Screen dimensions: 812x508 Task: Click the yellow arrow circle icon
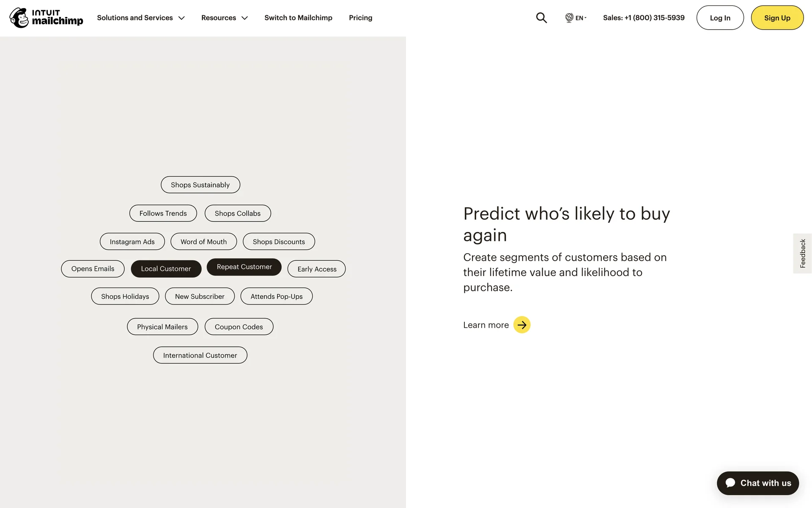pyautogui.click(x=522, y=325)
